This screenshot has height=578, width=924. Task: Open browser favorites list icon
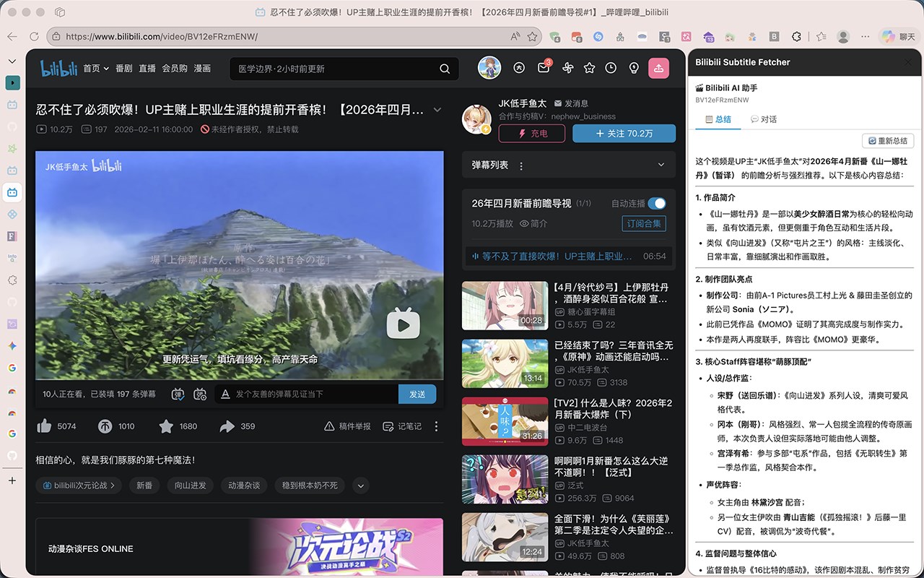(821, 36)
